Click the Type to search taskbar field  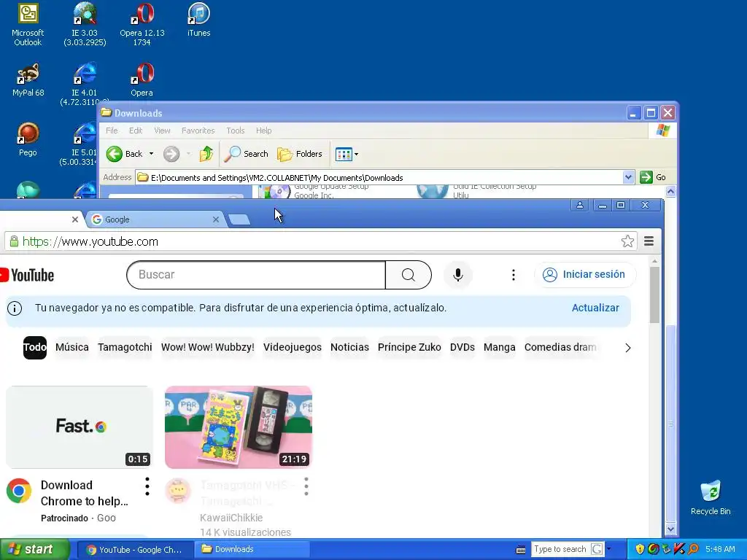click(560, 550)
